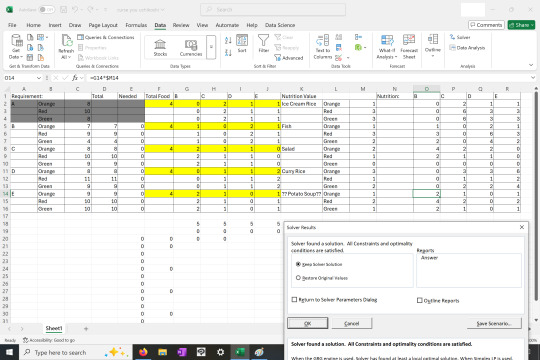Expand the formula bar
Viewport: 540px width, 360px height.
pyautogui.click(x=533, y=78)
